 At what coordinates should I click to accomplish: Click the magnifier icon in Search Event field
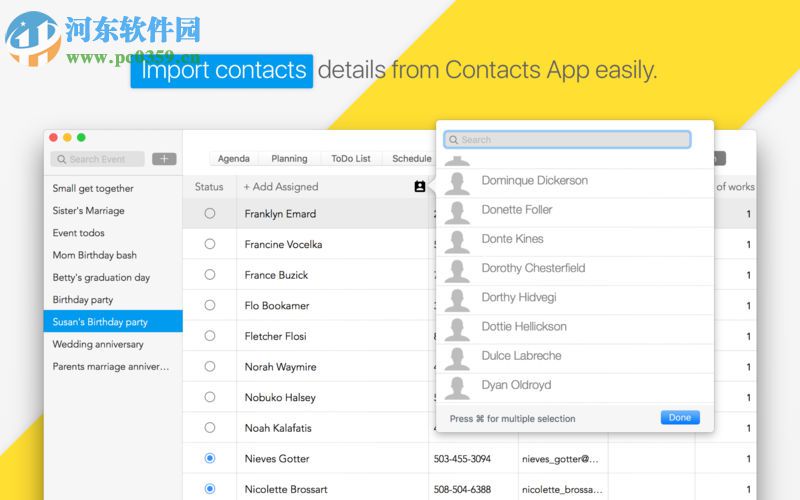coord(62,159)
